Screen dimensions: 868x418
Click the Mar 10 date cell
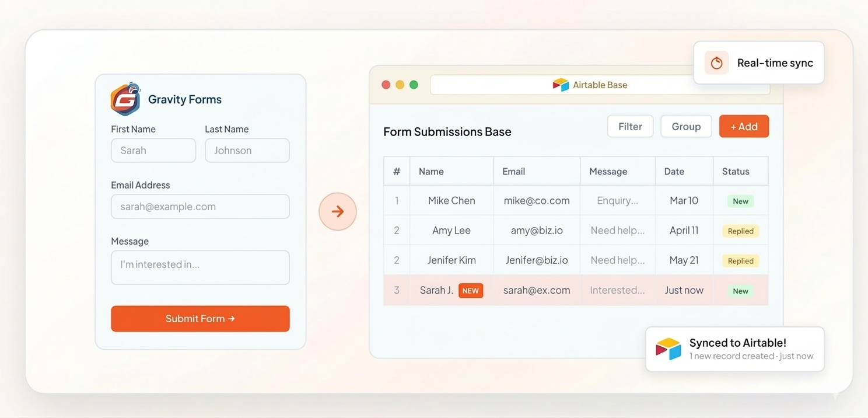click(x=684, y=201)
